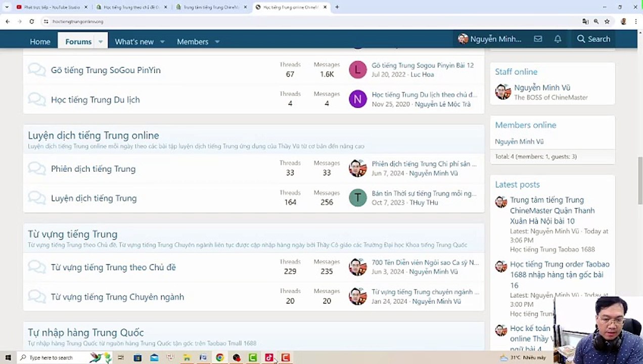Open the green T avatar of THuy THu

pos(357,198)
